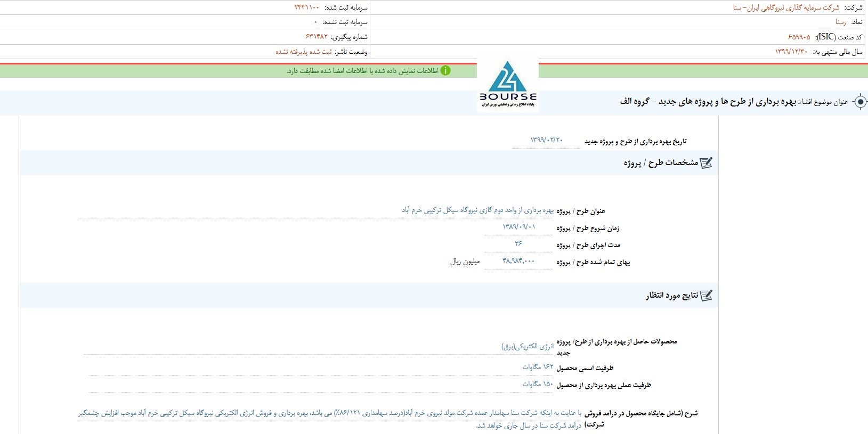Click fiscal year end date ۱۳۹۹/۱۲/۳۰
868x434 pixels.
click(791, 52)
